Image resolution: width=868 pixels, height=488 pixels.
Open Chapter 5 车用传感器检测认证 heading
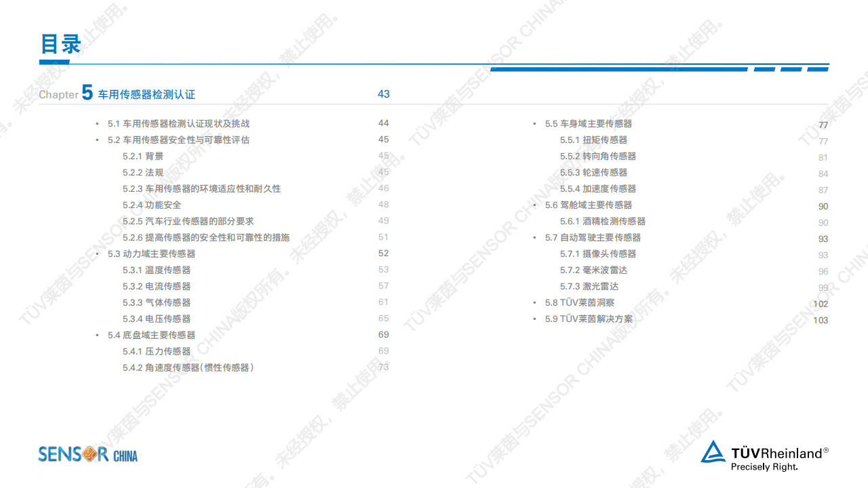146,94
